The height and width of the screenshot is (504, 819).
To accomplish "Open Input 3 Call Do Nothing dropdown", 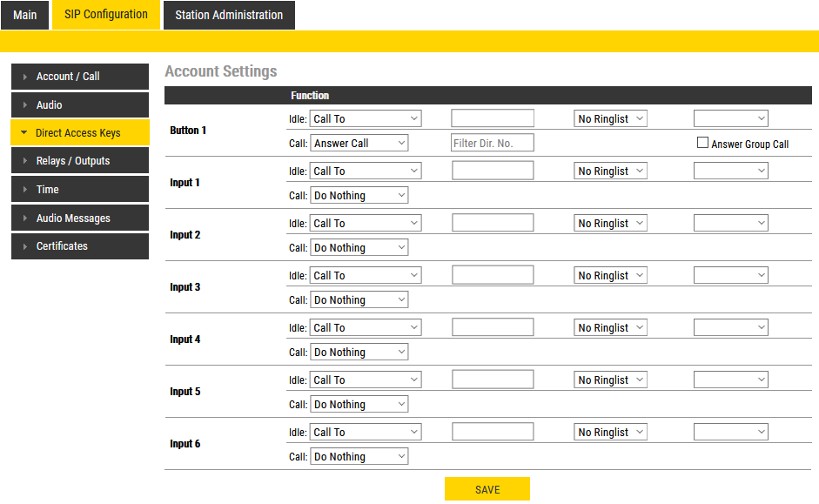I will point(359,299).
